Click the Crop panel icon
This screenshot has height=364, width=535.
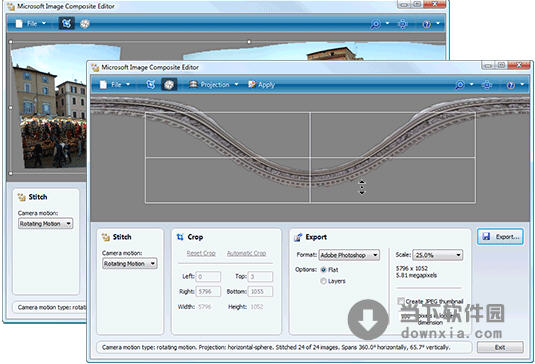(x=180, y=237)
